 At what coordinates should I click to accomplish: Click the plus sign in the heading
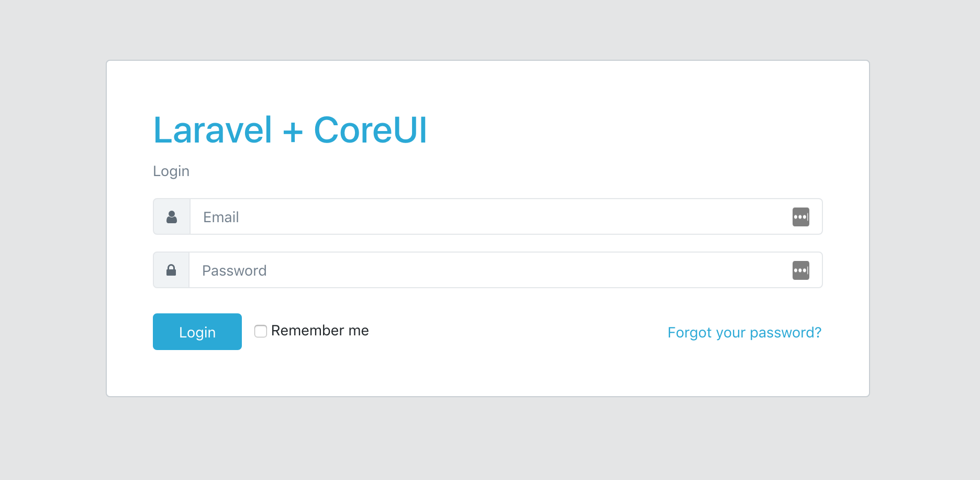pos(293,132)
